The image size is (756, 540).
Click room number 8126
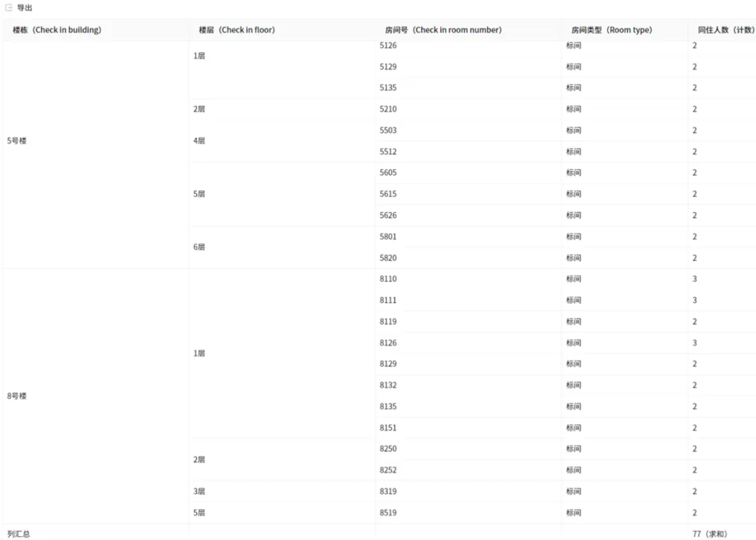click(388, 342)
